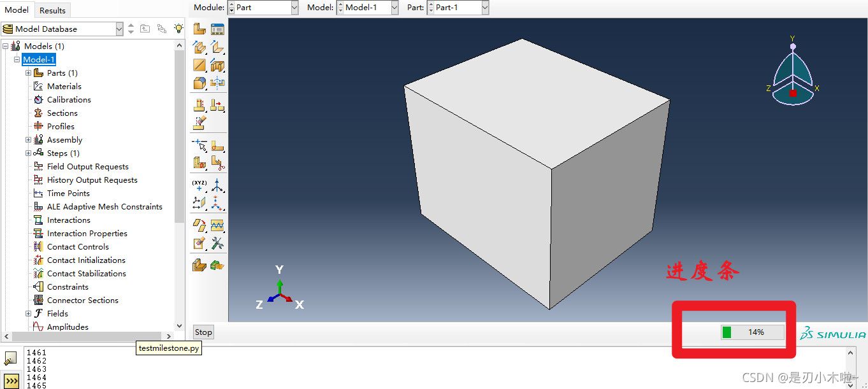Expand the Steps (1) node
868x389 pixels.
[x=28, y=153]
